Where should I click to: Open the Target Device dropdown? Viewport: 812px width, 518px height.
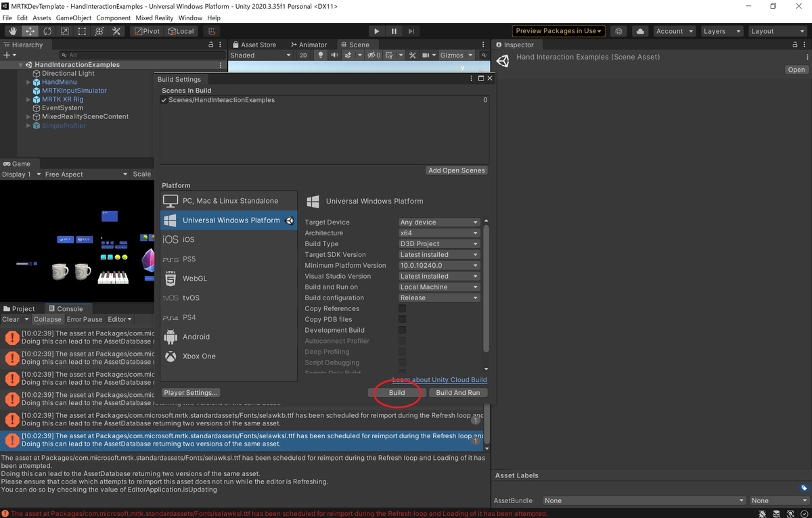coord(439,222)
